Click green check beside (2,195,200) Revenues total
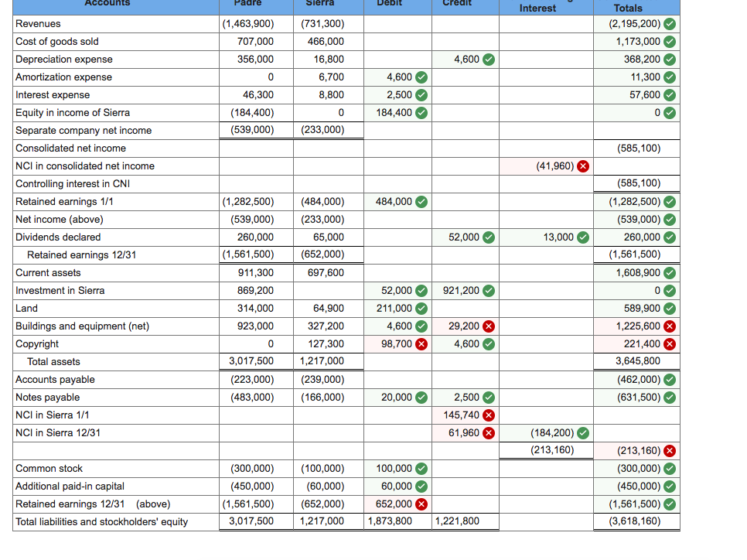The image size is (747, 560). click(670, 24)
